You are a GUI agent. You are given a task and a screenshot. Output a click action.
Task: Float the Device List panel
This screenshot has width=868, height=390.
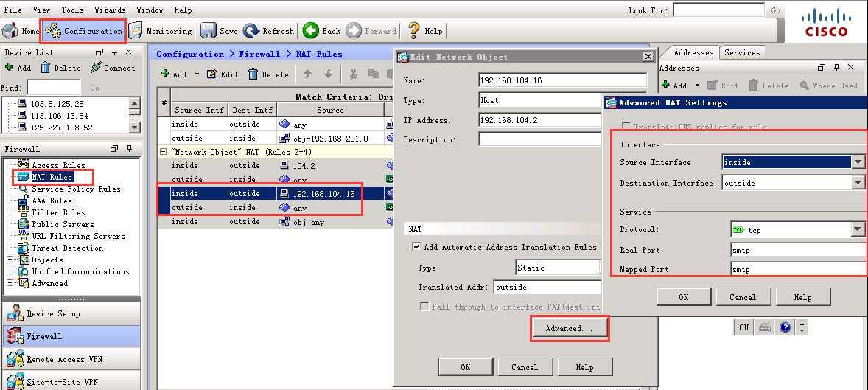99,52
